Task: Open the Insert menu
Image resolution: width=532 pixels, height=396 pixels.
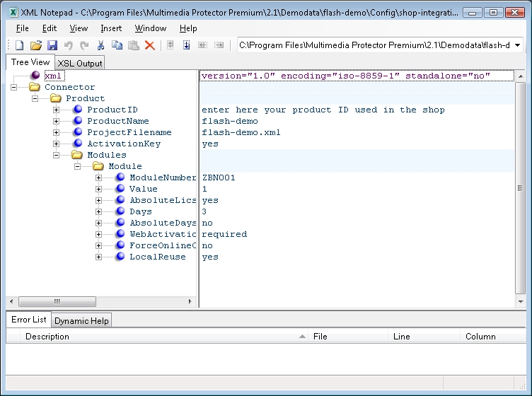Action: (x=111, y=28)
